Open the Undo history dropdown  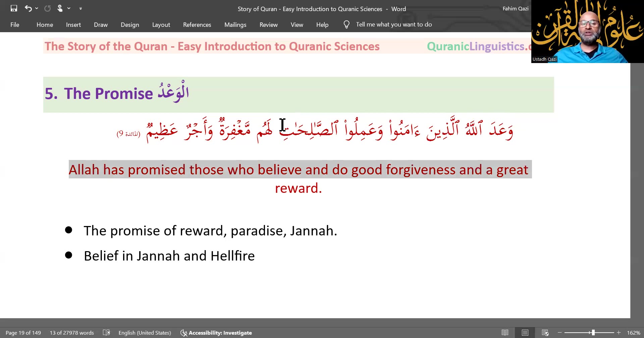[x=36, y=8]
